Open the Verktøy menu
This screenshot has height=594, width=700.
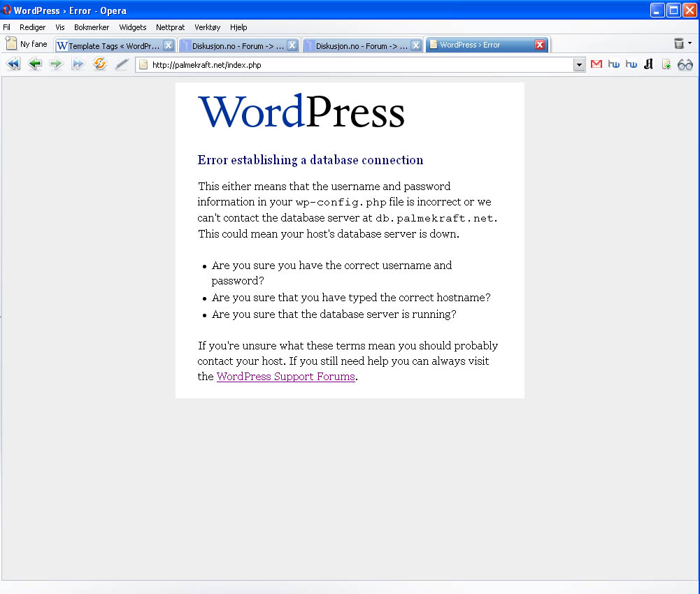point(207,27)
